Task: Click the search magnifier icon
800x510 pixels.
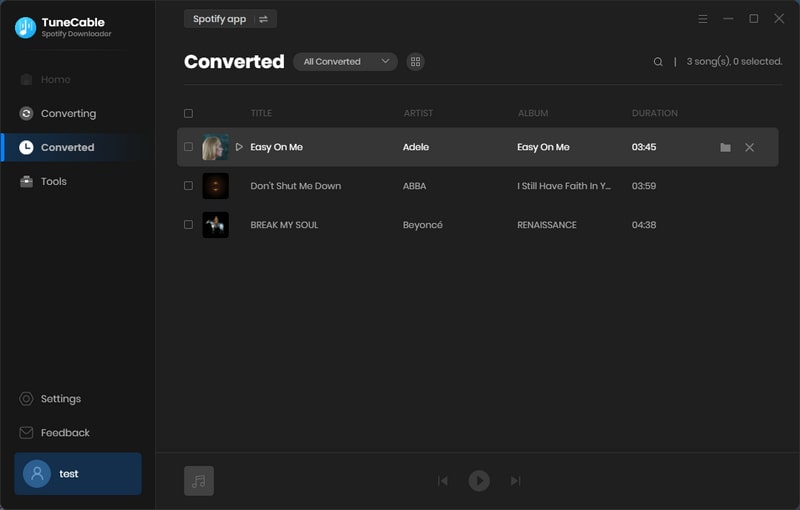Action: click(658, 62)
